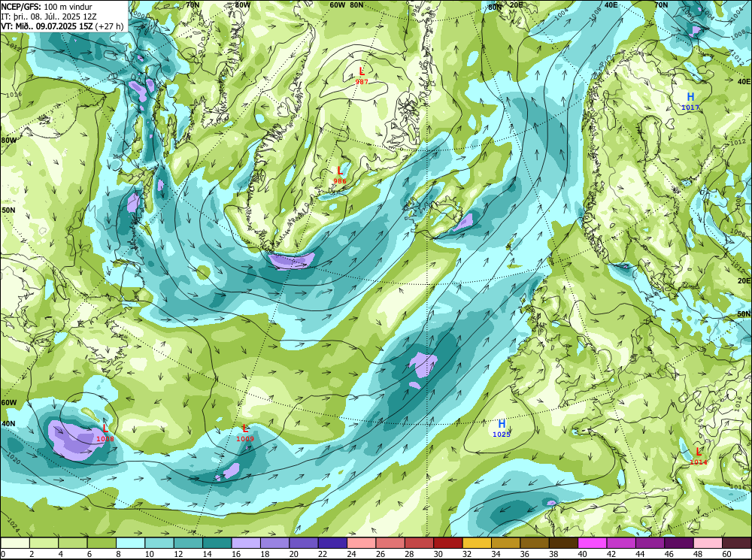Click the legend value "40"
752x560 pixels.
click(582, 554)
